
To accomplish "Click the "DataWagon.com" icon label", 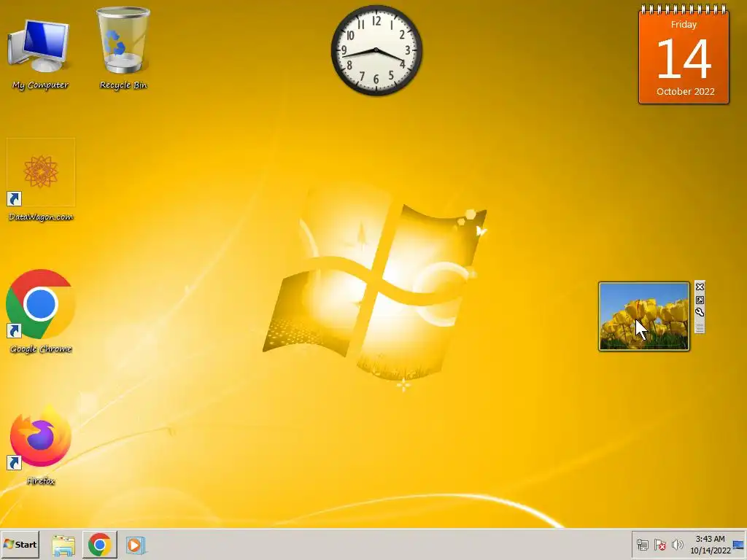I will [x=41, y=217].
